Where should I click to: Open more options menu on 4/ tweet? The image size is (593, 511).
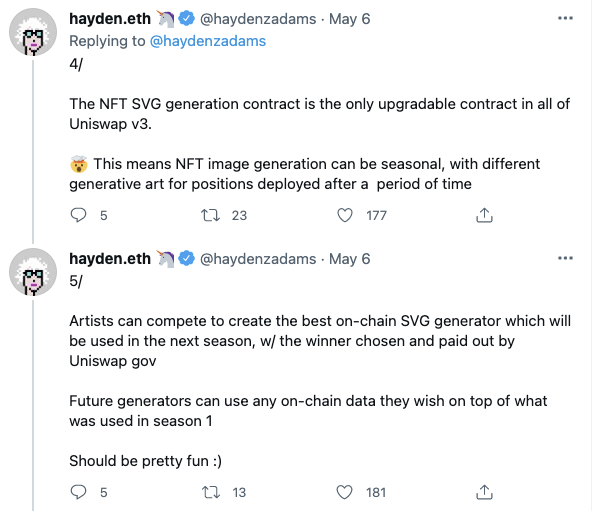point(565,18)
